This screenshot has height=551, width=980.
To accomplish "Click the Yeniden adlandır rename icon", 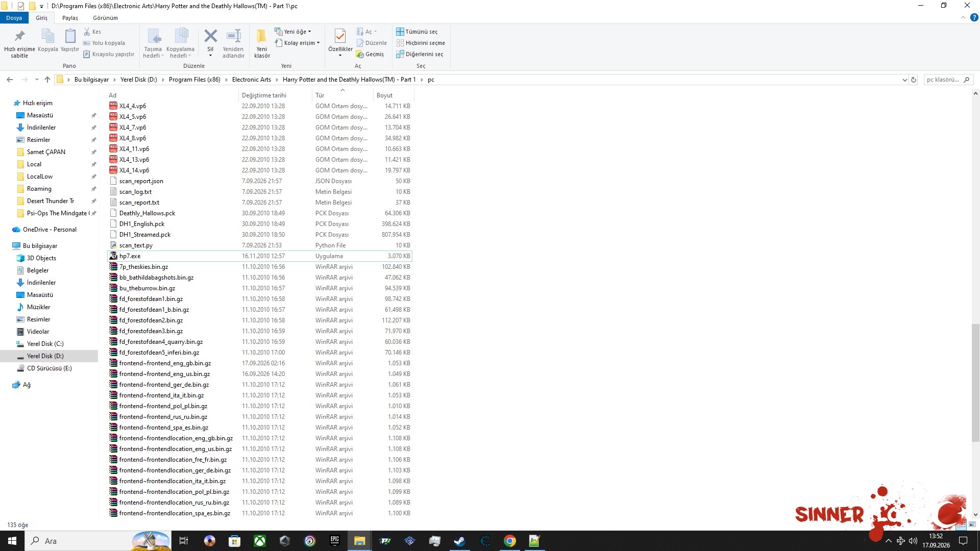I will tap(234, 36).
